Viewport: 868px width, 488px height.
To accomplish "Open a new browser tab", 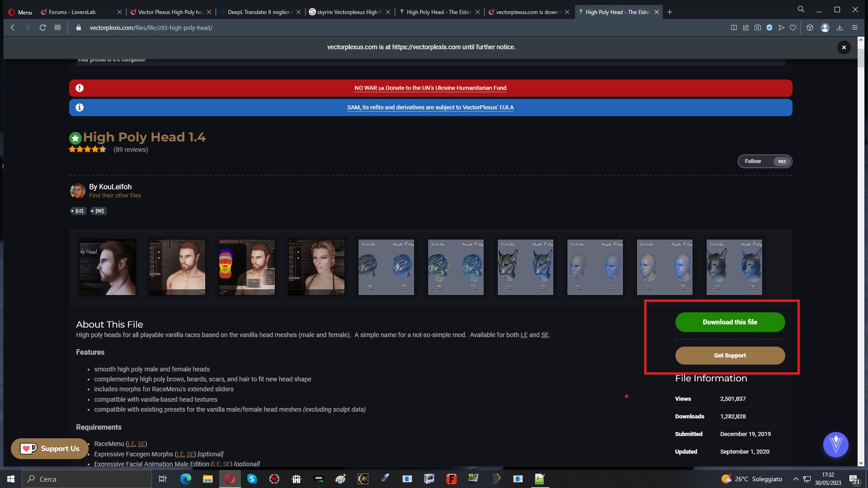I will 670,12.
